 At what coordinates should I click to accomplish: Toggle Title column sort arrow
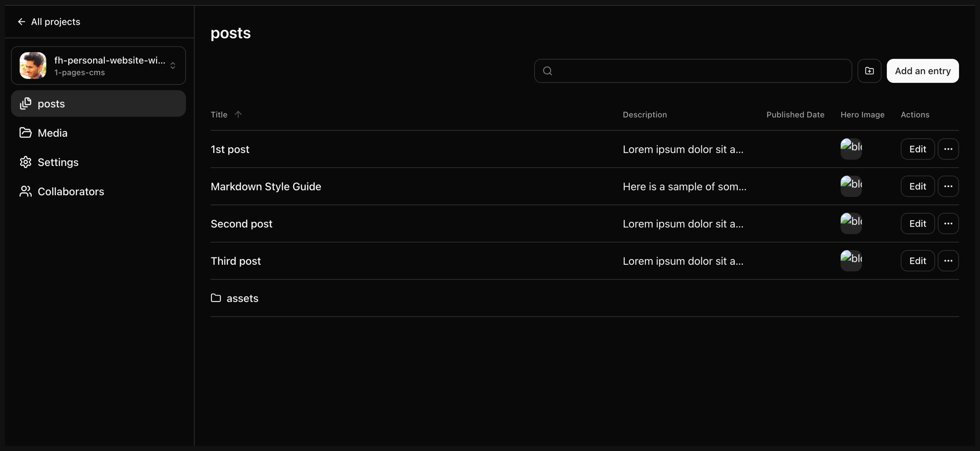click(238, 114)
